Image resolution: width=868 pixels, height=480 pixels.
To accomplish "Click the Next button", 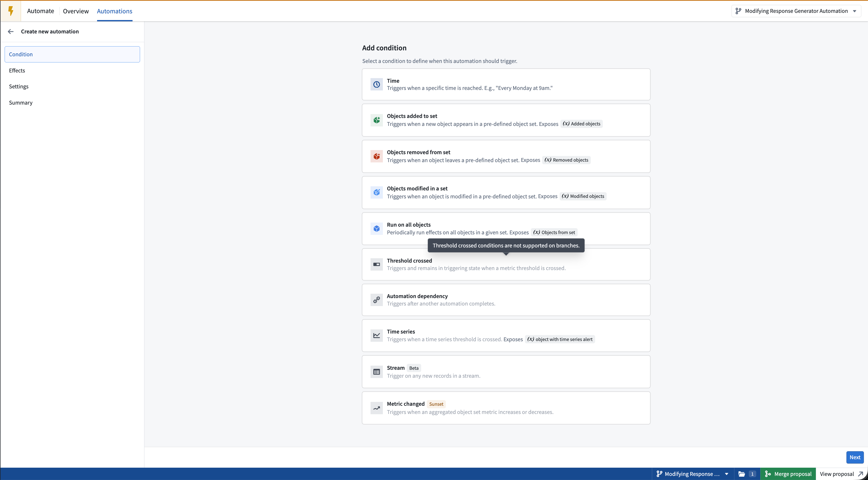I will click(x=855, y=457).
